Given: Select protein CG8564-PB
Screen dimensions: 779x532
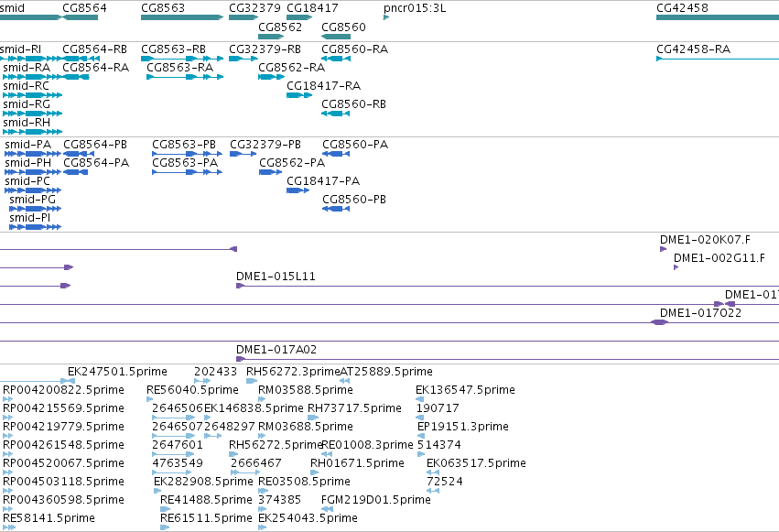Looking at the screenshot, I should [x=95, y=145].
